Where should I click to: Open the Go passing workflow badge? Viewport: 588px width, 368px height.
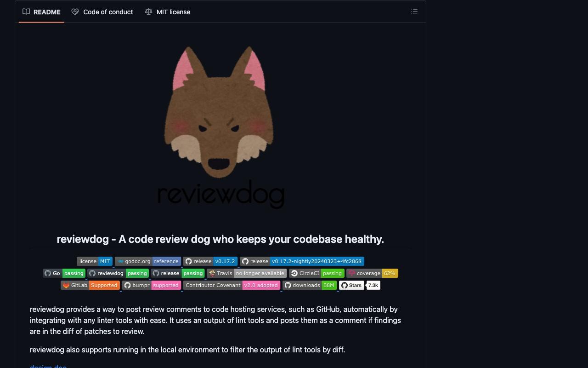pyautogui.click(x=64, y=273)
